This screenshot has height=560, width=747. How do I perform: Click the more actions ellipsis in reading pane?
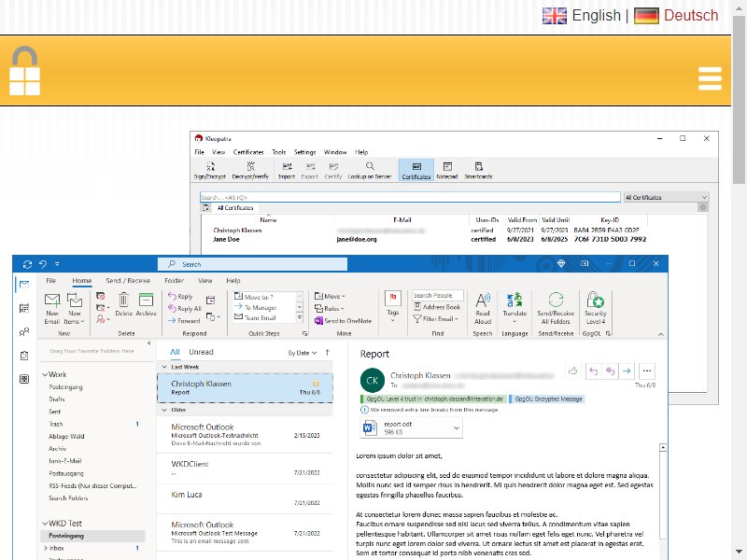pyautogui.click(x=646, y=371)
